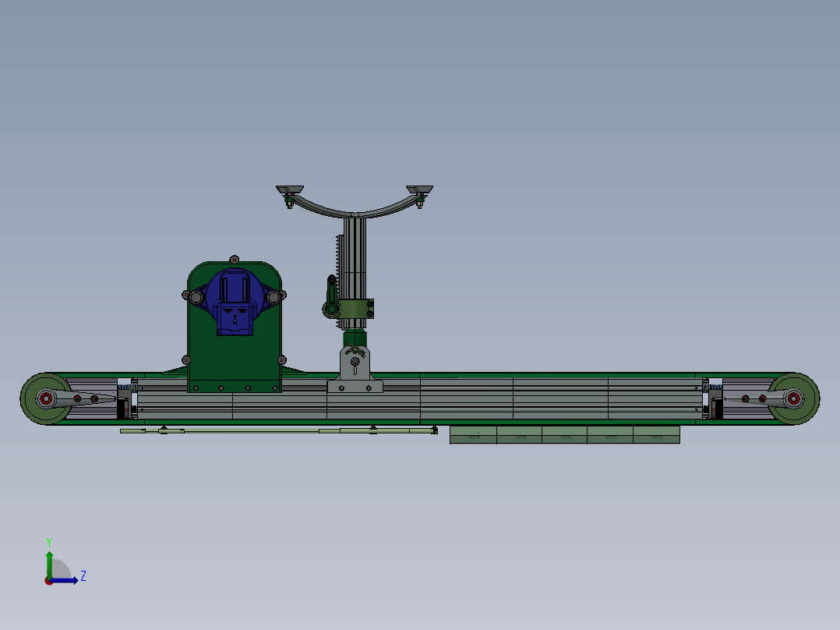The width and height of the screenshot is (840, 630).
Task: Select the left end conveyor pulley wheel
Action: [x=46, y=398]
